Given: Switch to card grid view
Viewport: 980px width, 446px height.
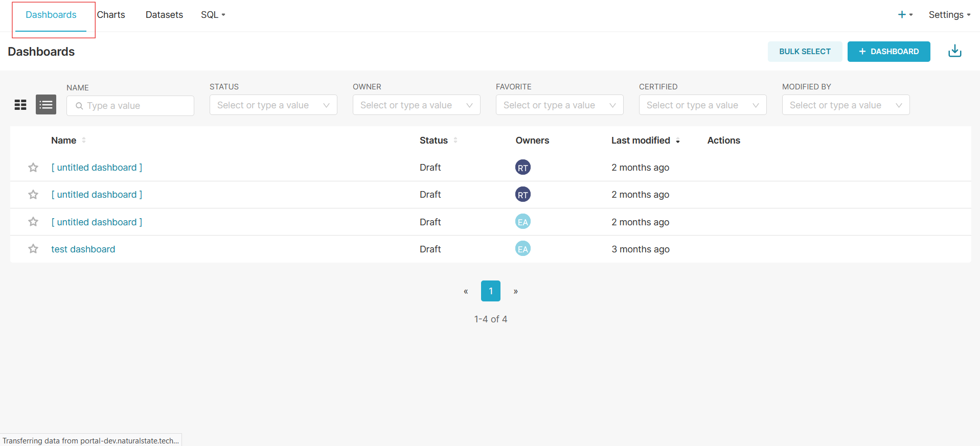Looking at the screenshot, I should [x=20, y=105].
